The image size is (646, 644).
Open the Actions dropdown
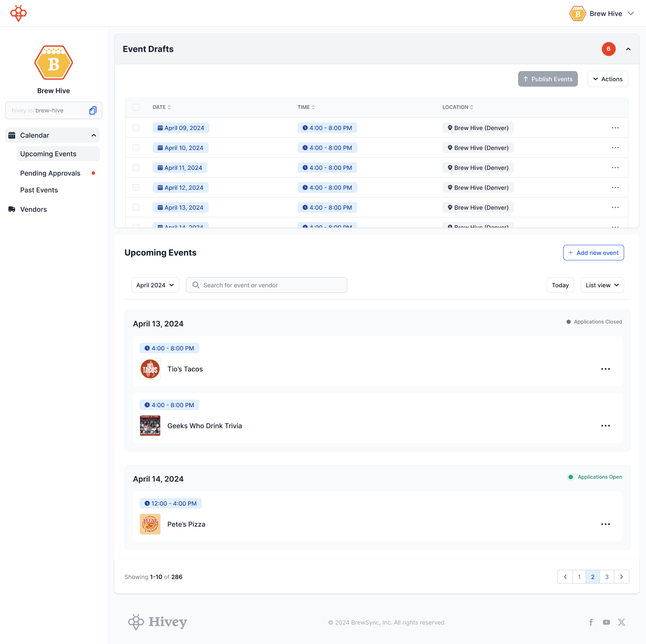[x=608, y=79]
